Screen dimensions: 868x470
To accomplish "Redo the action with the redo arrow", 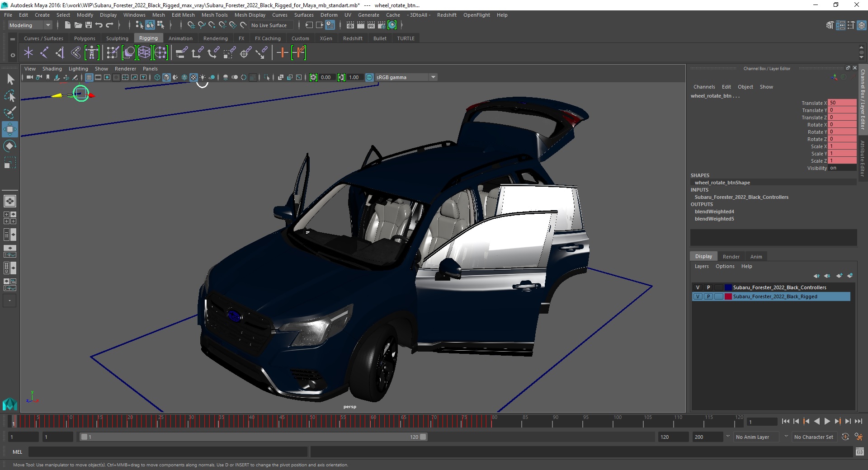I will 109,25.
